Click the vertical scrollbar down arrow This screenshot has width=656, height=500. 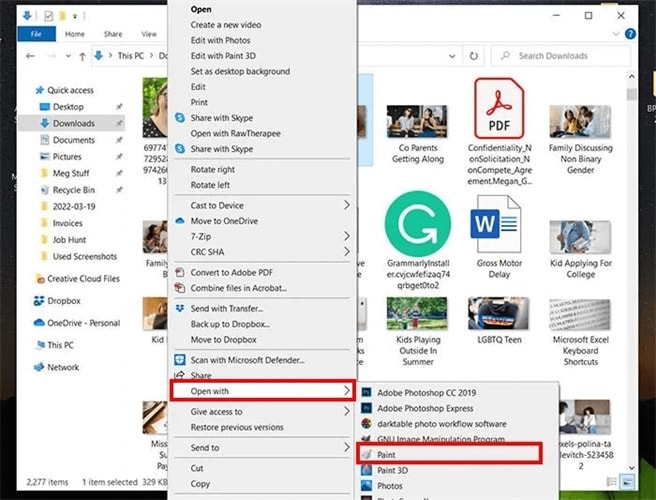pos(631,468)
